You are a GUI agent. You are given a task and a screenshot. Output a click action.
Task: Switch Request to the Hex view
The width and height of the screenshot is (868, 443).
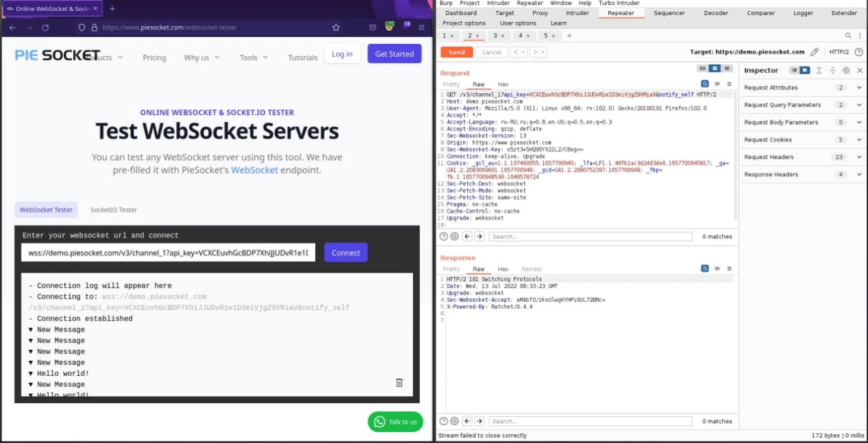tap(503, 84)
